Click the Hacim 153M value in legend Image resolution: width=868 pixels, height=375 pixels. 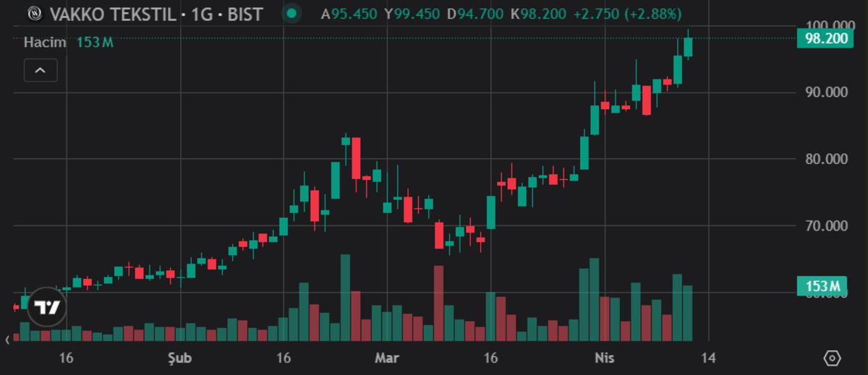pos(95,43)
